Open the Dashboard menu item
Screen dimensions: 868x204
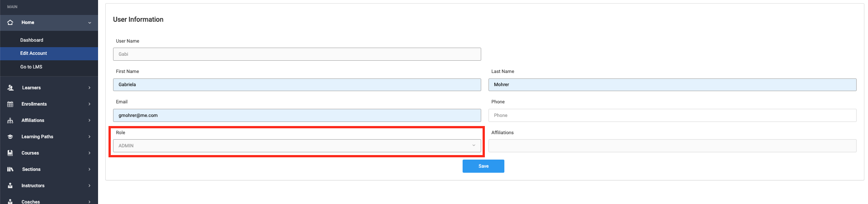click(32, 40)
